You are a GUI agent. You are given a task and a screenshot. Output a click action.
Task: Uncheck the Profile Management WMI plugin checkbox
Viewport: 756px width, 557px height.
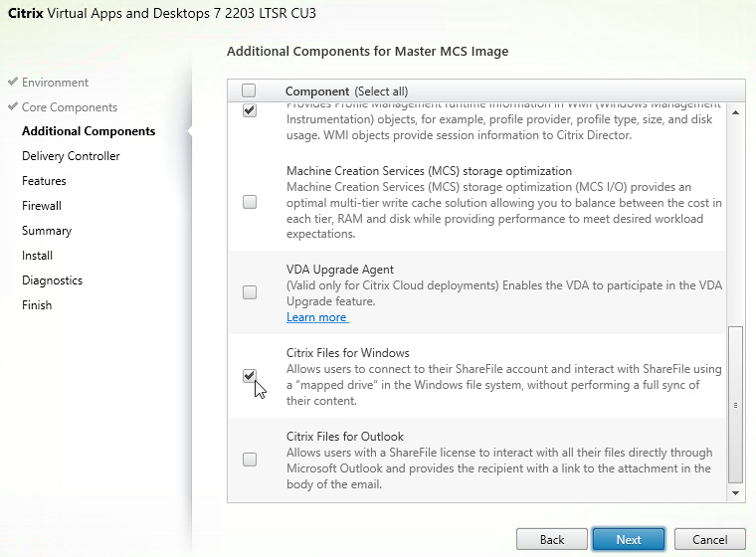tap(250, 111)
